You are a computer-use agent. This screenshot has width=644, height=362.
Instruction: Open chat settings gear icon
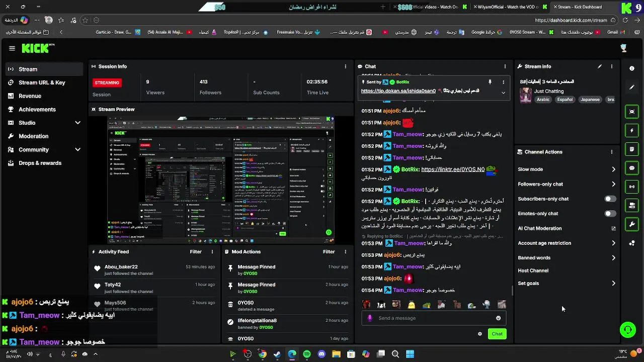click(x=480, y=334)
